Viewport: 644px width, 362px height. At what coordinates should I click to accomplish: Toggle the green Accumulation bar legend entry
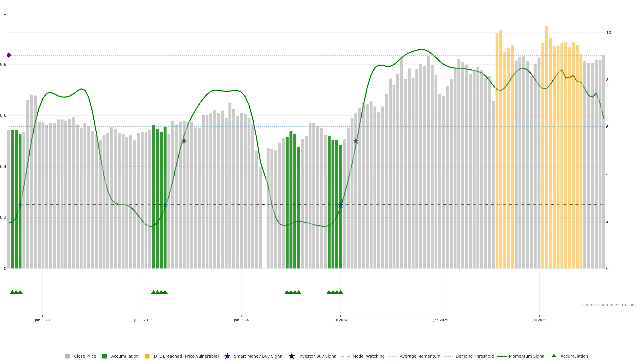tap(104, 356)
